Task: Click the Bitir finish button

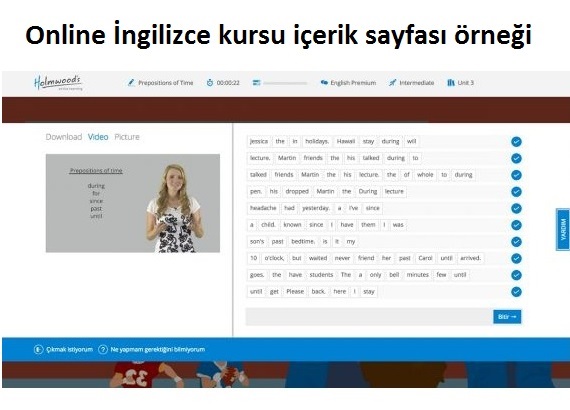Action: [x=507, y=317]
